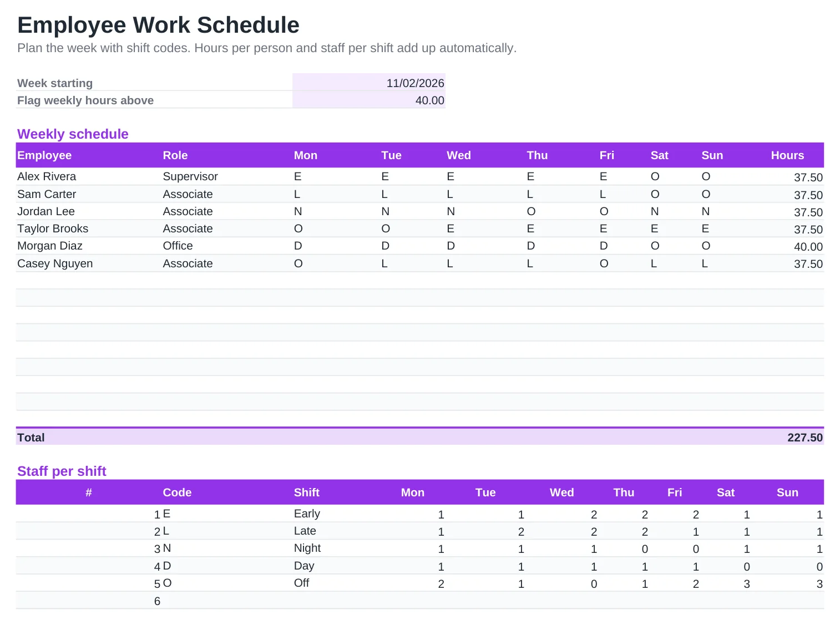Select employee name Taylor Brooks

click(x=53, y=228)
